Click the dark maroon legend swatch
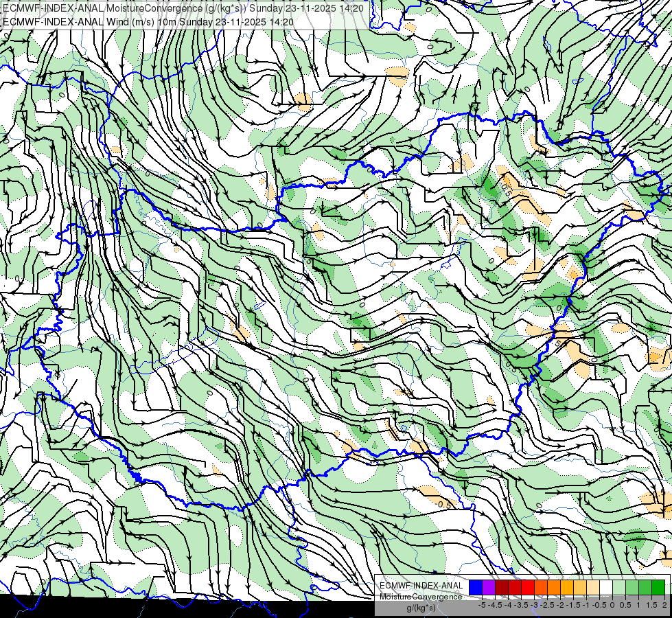This screenshot has width=672, height=618. coord(502,588)
